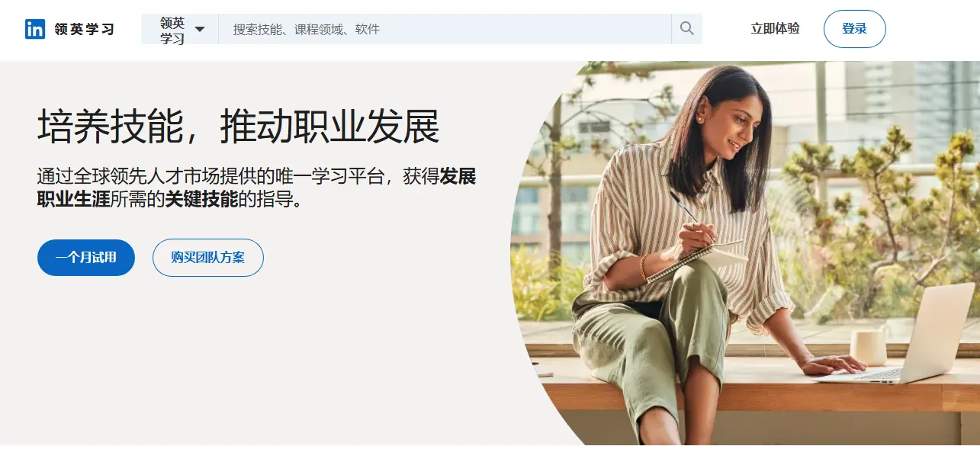This screenshot has height=459, width=980.
Task: Click the 领英学习 brand name text
Action: (x=85, y=29)
